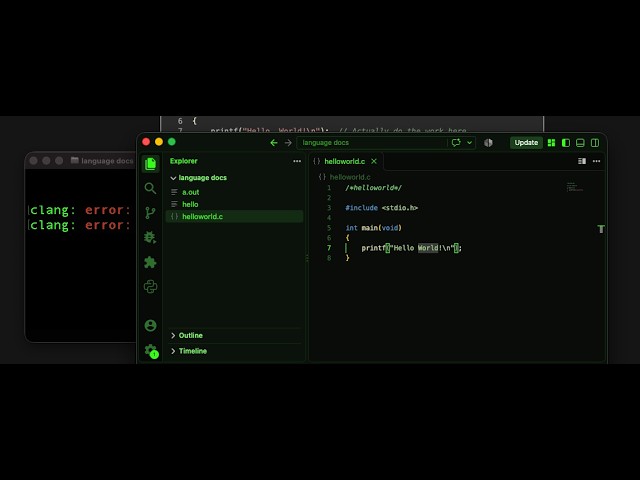Screen dimensions: 640x480
Task: Click the editor minimap preview
Action: tap(575, 187)
